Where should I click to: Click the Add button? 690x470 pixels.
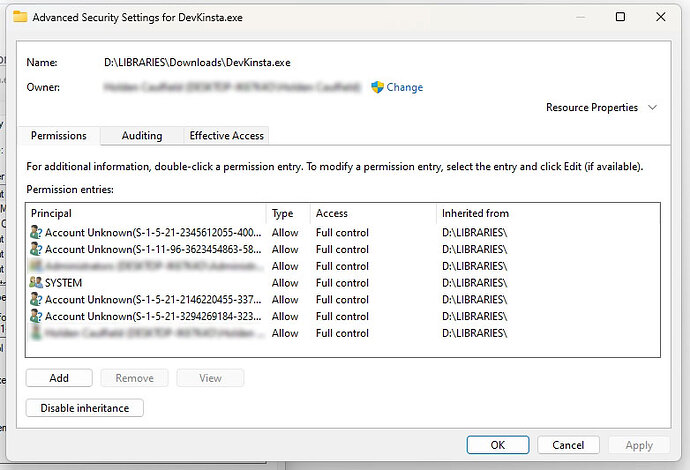[x=59, y=378]
